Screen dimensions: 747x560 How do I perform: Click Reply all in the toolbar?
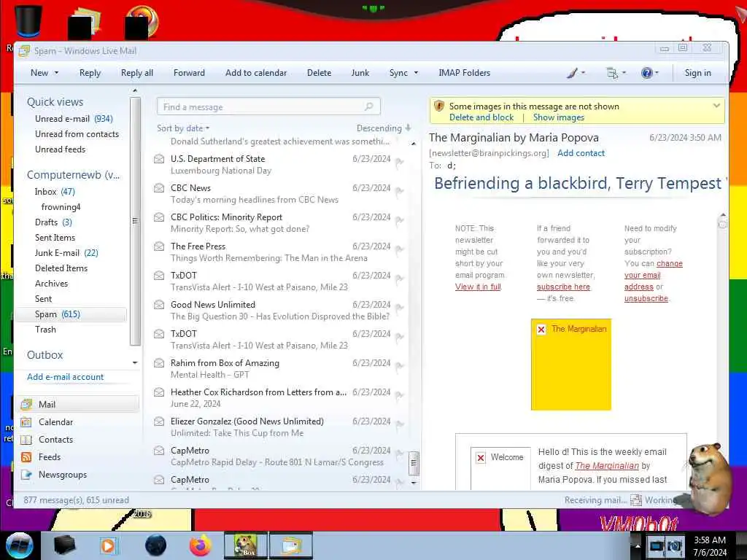click(x=136, y=73)
